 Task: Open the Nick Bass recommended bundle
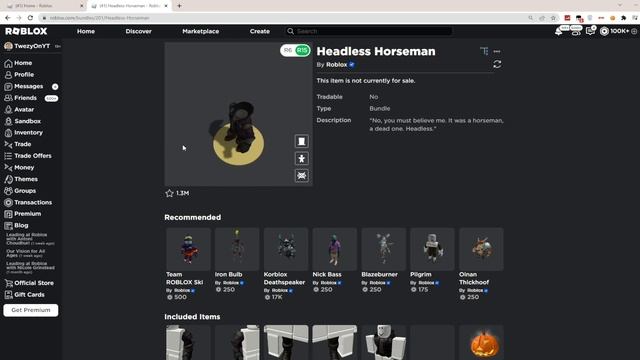click(335, 260)
